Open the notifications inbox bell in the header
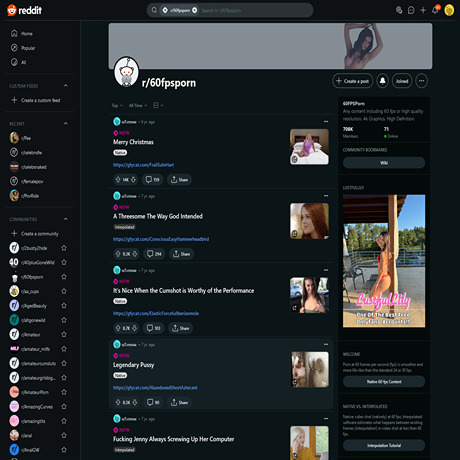 pos(435,10)
